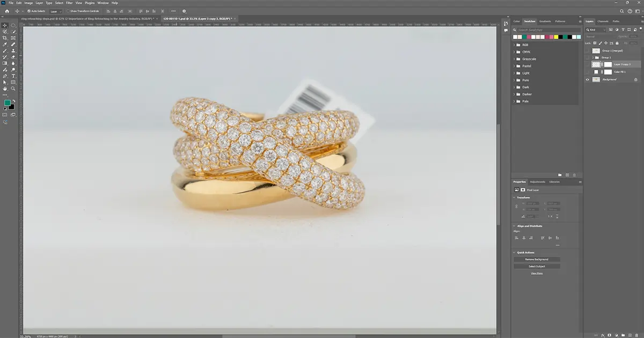Select the Path Selection tool

tap(5, 83)
